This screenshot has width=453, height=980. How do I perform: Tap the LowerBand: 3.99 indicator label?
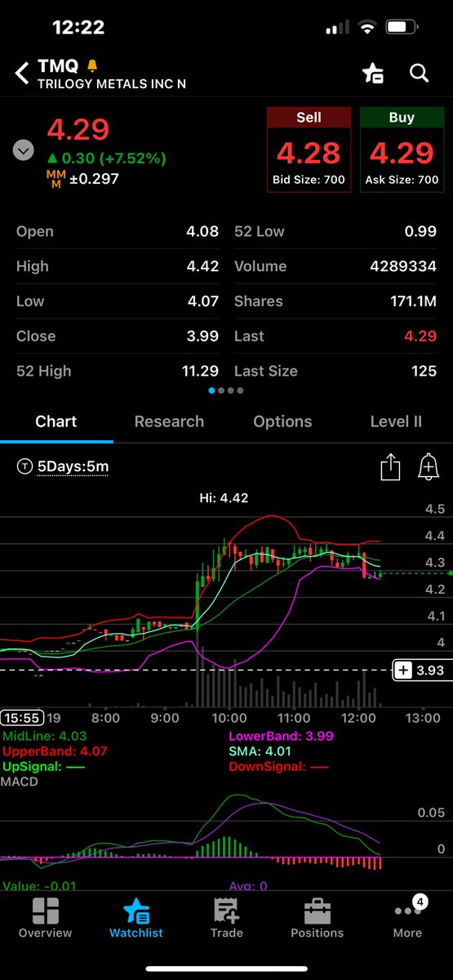click(282, 736)
